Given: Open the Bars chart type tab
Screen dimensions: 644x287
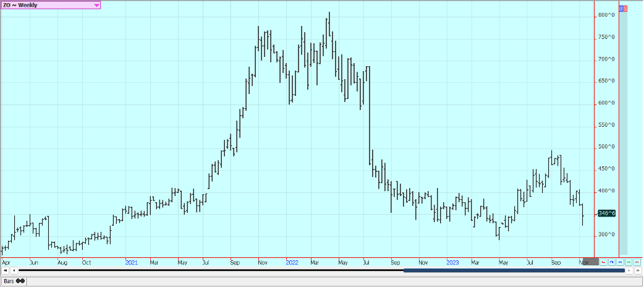Looking at the screenshot, I should point(13,281).
